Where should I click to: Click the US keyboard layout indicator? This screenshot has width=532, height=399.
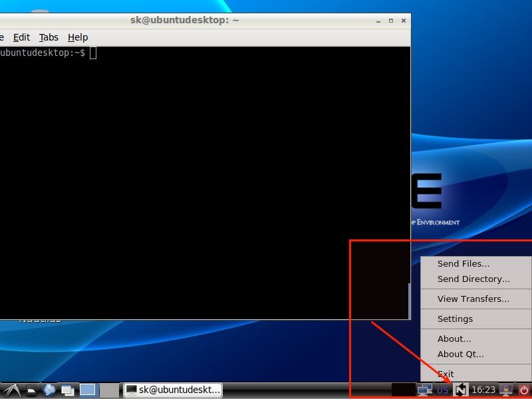click(x=442, y=390)
